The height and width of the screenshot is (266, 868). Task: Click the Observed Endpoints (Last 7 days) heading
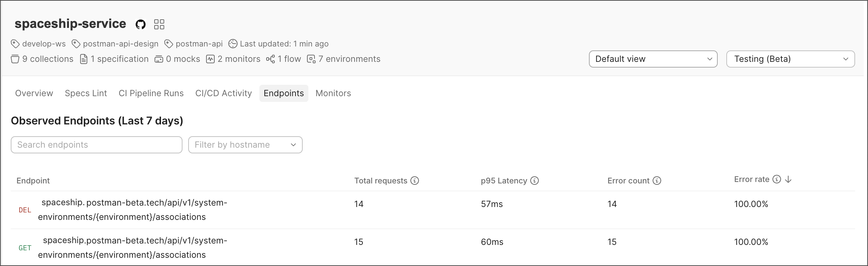[97, 121]
